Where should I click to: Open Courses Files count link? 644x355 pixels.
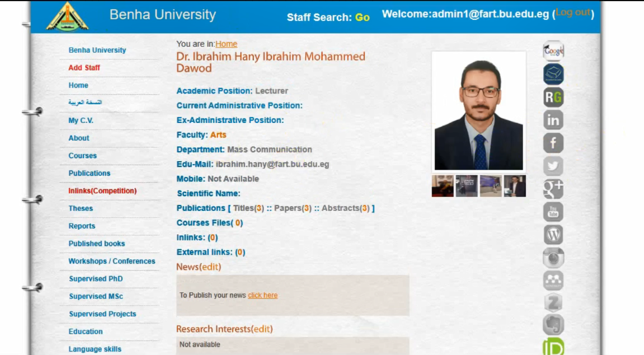[209, 223]
